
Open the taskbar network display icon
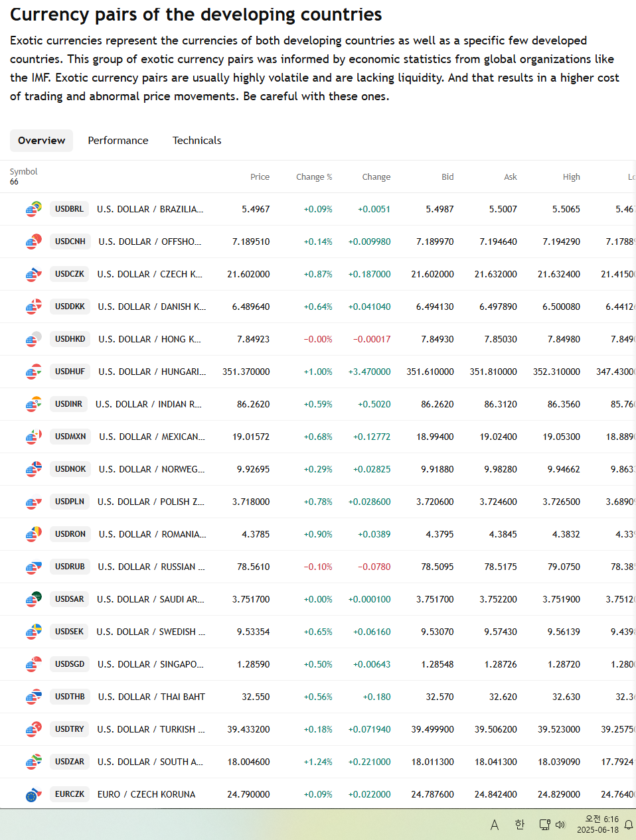pyautogui.click(x=544, y=825)
